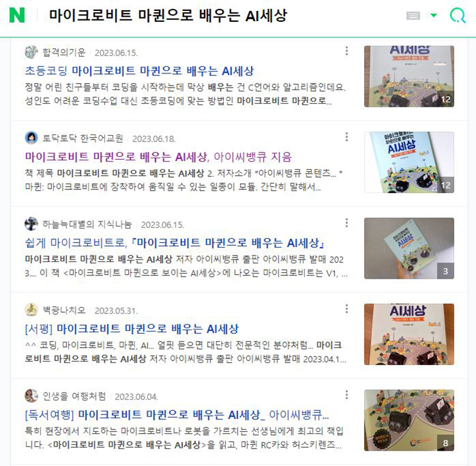Visit the 인생을 여행처럼 blog name
The height and width of the screenshot is (466, 476).
75,396
